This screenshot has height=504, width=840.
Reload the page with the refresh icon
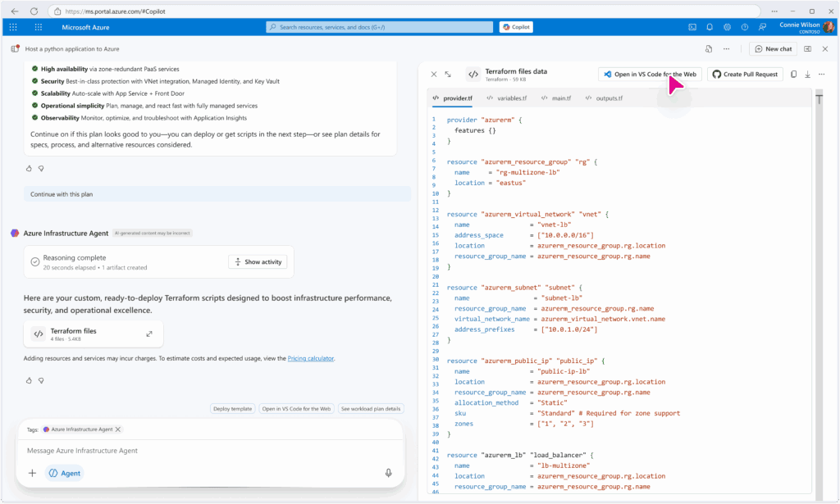[x=34, y=11]
